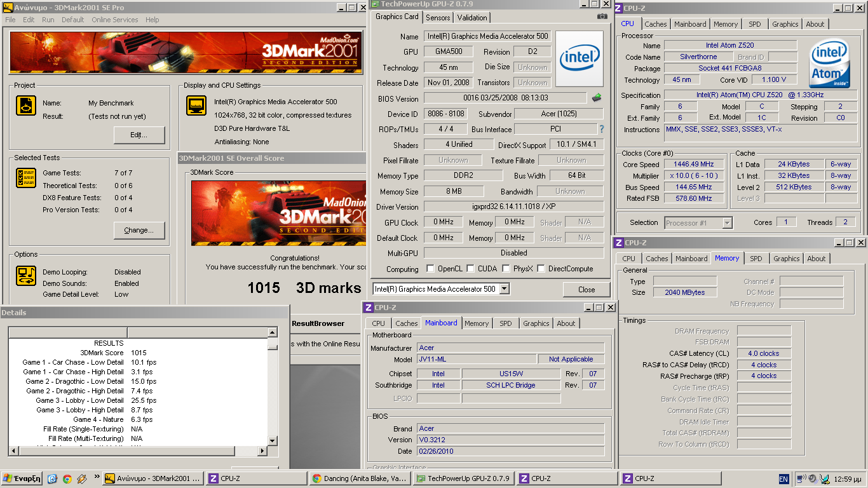Click the 3DMark2001 title bar icon
Screen dimensions: 868x488
click(x=8, y=8)
